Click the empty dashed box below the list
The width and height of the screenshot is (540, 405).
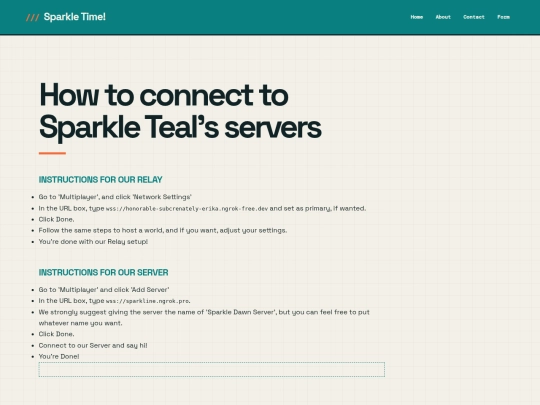[x=211, y=370]
